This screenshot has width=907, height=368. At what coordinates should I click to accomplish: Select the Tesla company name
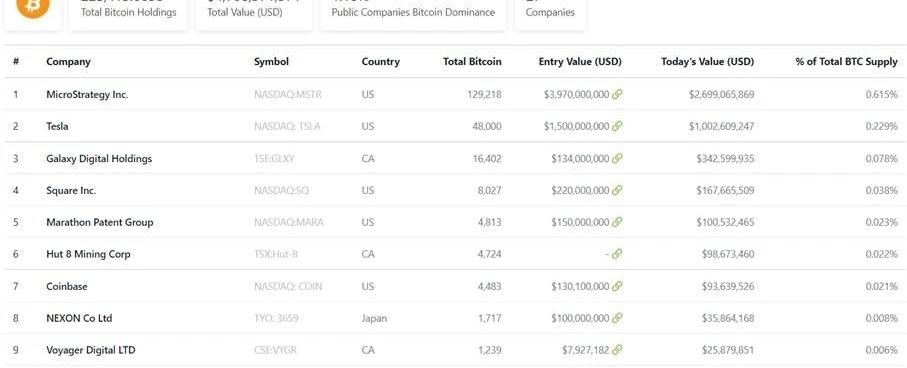click(57, 126)
